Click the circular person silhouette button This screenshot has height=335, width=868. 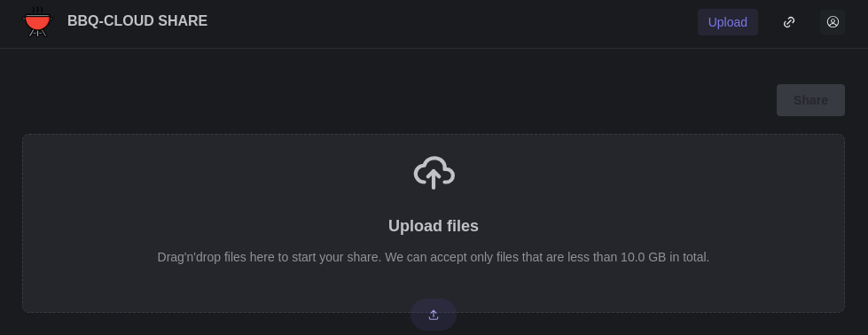tap(833, 22)
